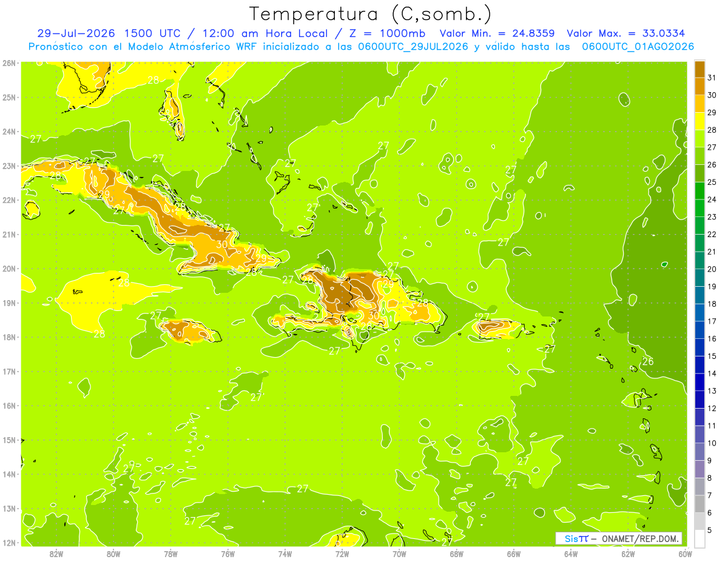Image resolution: width=728 pixels, height=562 pixels.
Task: Click the "76W" longitude label
Action: click(x=228, y=554)
